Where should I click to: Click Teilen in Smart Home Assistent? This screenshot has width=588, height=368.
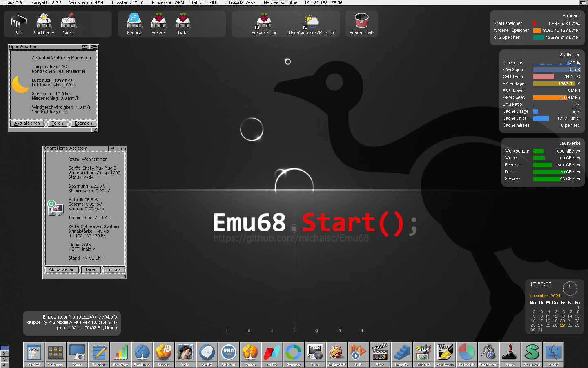point(91,269)
